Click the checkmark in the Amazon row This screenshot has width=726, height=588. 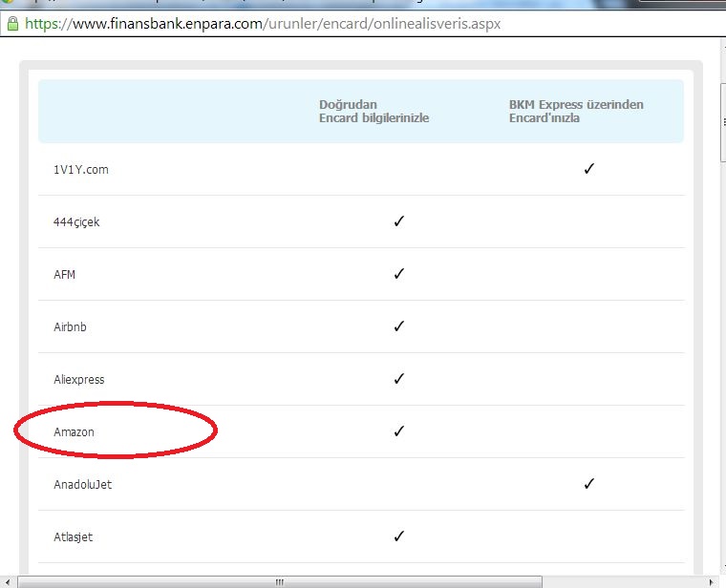pos(398,431)
